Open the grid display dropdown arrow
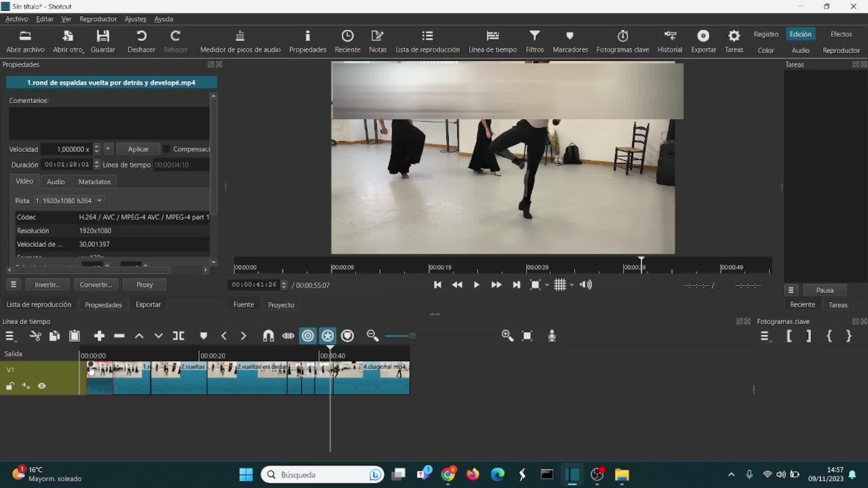The width and height of the screenshot is (868, 488). click(x=572, y=285)
